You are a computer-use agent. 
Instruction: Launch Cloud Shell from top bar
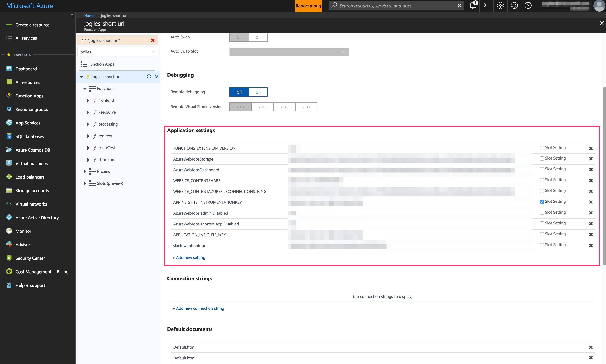point(486,6)
